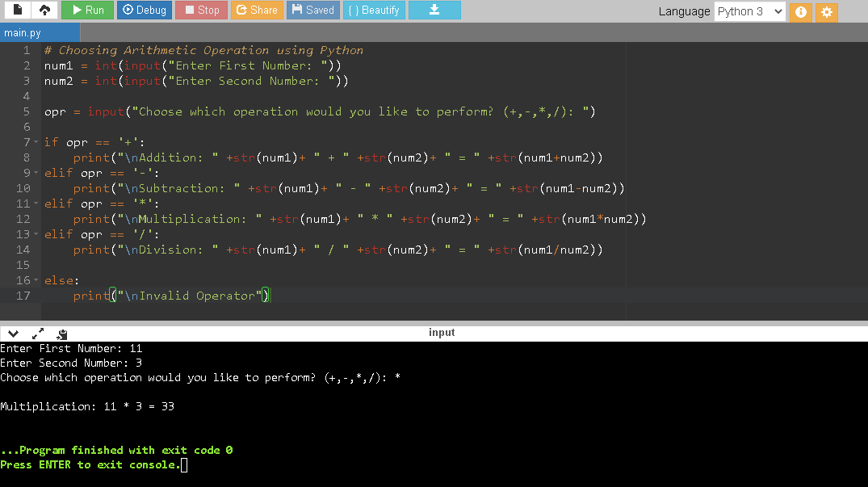Click the 'Invalid Operator' string on line 17
This screenshot has width=868, height=487.
(189, 296)
